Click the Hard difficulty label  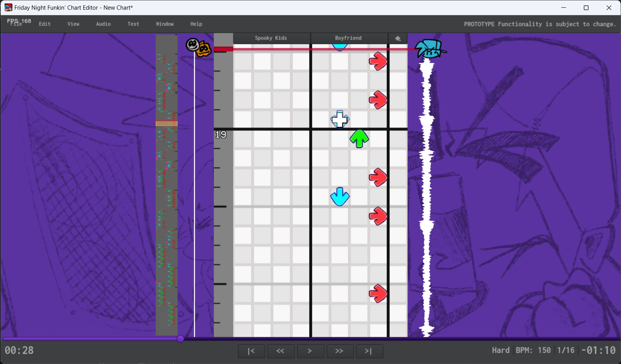(501, 350)
